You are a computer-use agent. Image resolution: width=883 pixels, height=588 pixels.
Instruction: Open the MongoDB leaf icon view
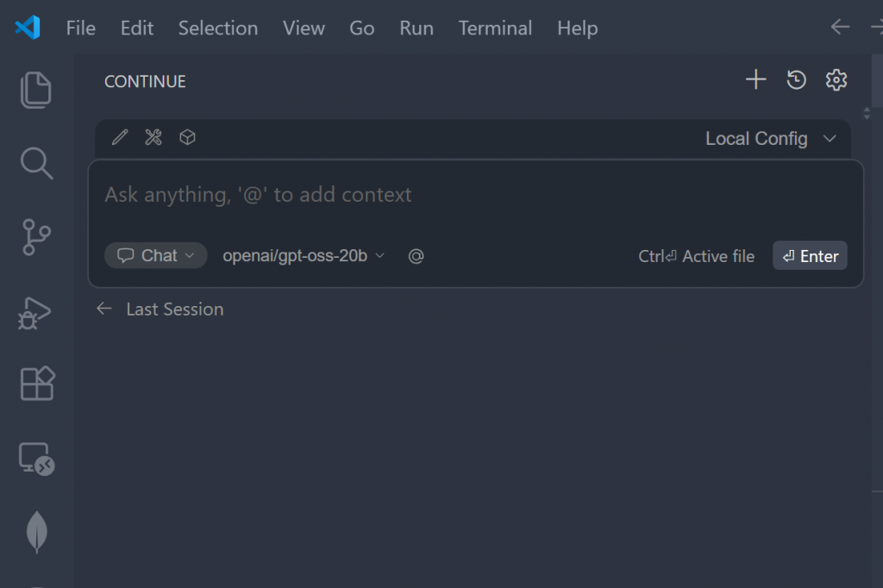click(x=36, y=531)
